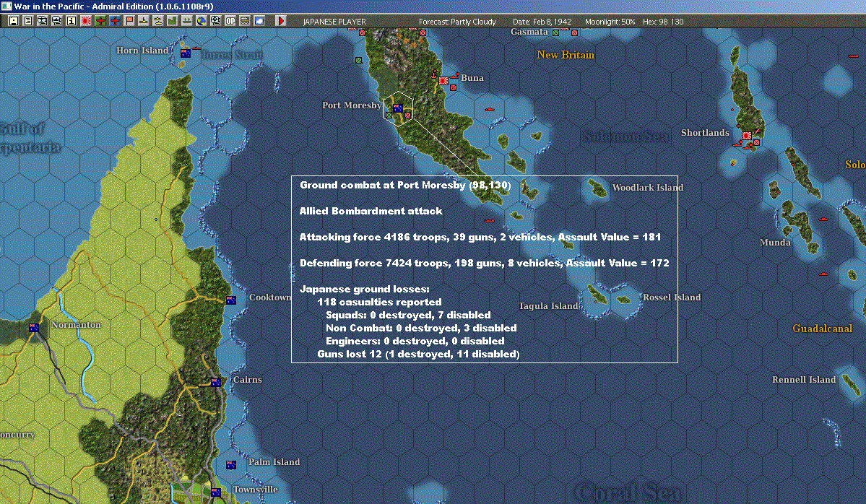Click the grey ship with arrows icon
This screenshot has height=504, width=866.
click(x=186, y=21)
